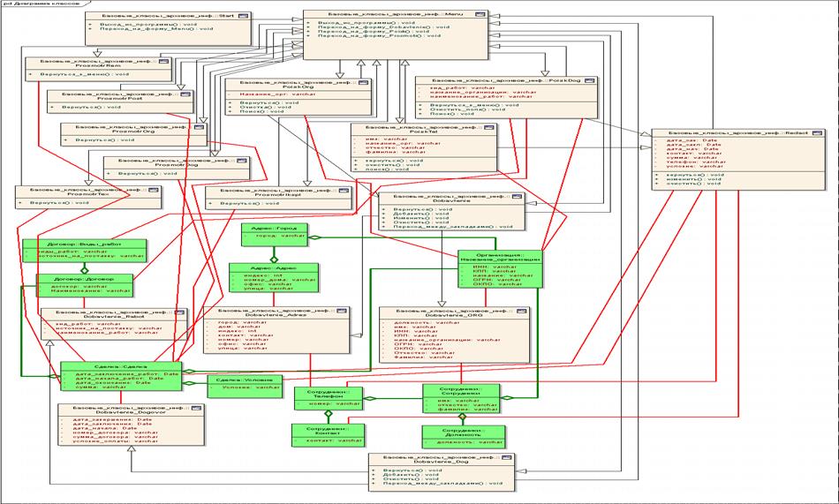Click 'контакт: varchar' attribute in Dobavlenie_Adres

(x=246, y=335)
